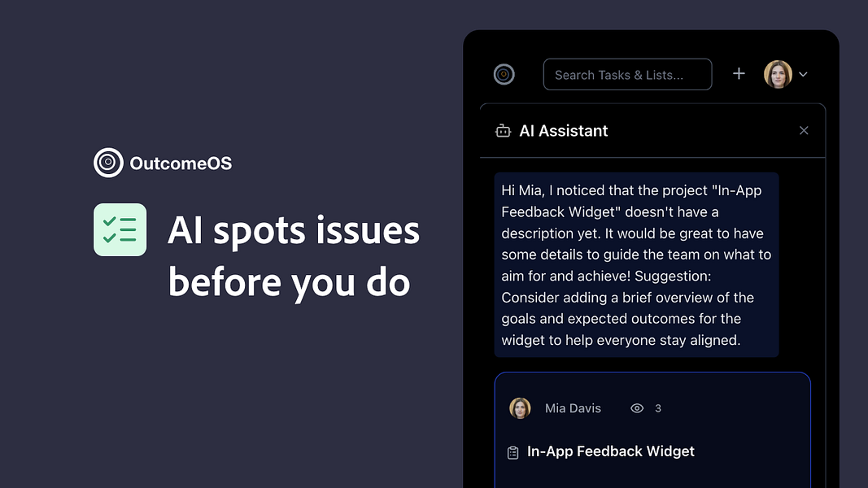The image size is (868, 488).
Task: Toggle the eye watchers icon
Action: 637,408
